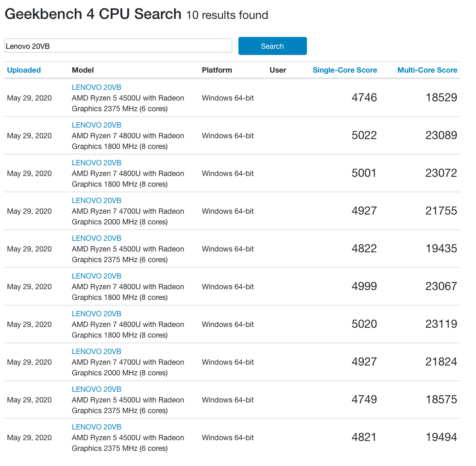Screen dimensions: 476x466
Task: Click the multi-core score 21755
Action: point(442,211)
